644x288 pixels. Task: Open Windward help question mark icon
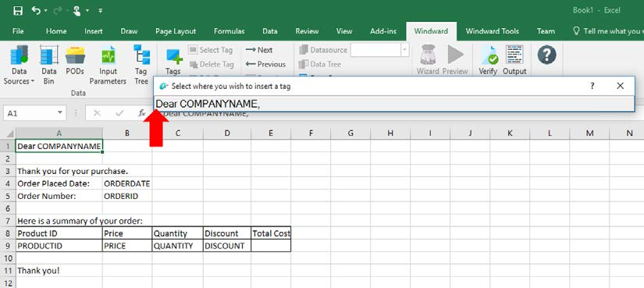pos(546,55)
